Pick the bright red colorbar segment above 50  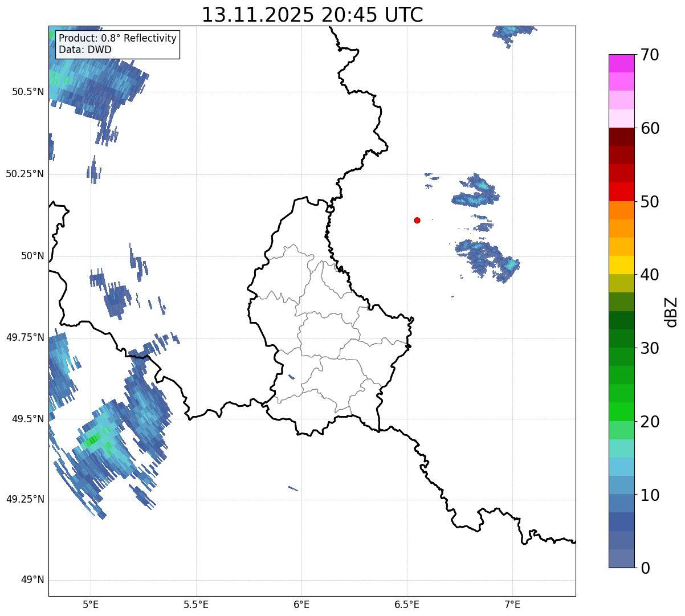621,192
